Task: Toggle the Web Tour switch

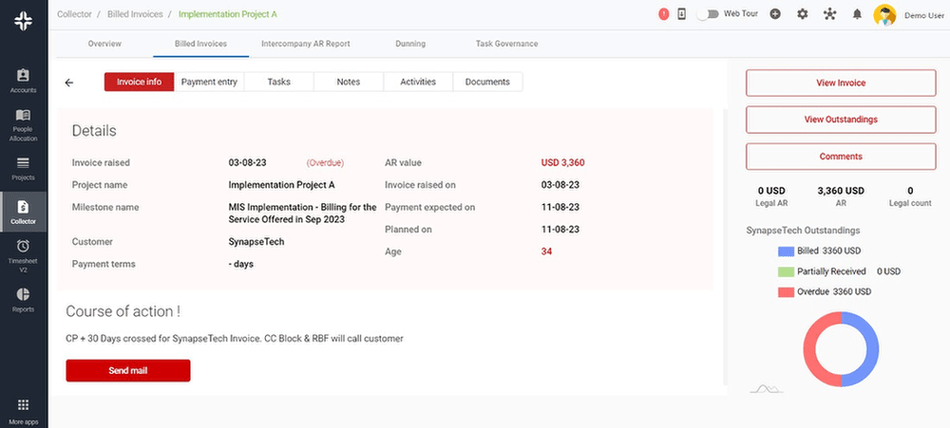Action: 709,15
